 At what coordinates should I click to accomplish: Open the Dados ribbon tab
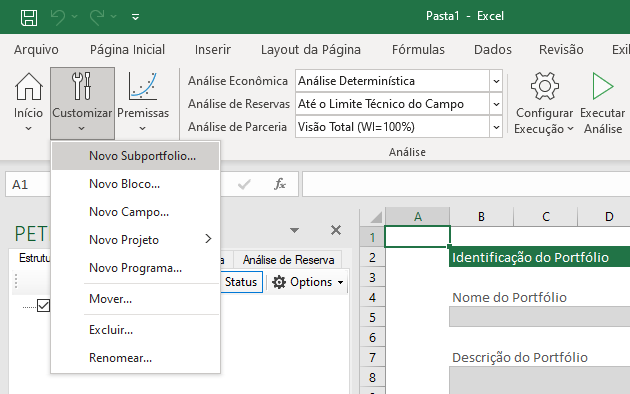pyautogui.click(x=493, y=50)
